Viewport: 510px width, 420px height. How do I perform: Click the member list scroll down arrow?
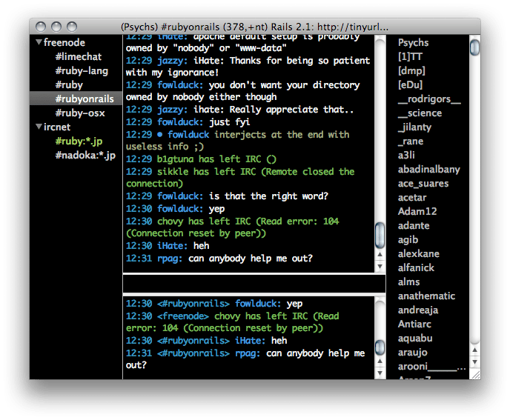[x=474, y=362]
